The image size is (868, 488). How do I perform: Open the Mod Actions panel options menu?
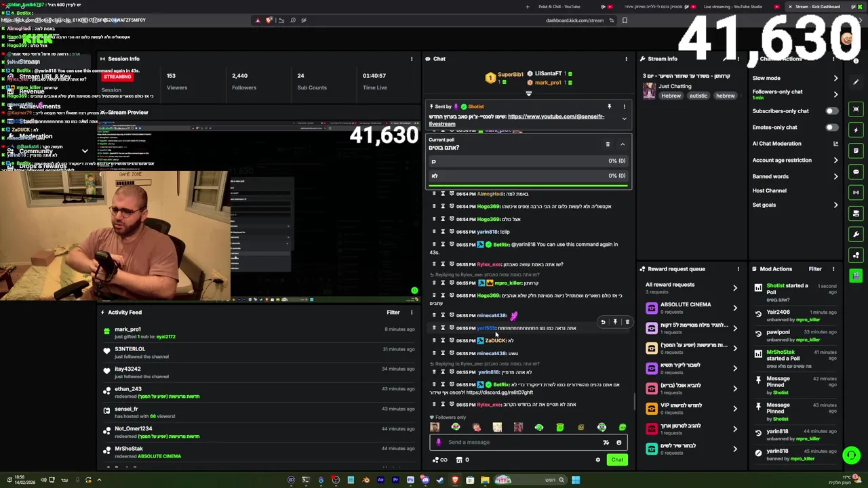click(833, 269)
